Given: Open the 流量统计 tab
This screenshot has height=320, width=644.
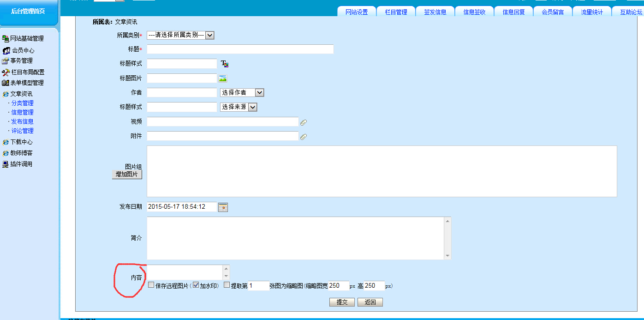Looking at the screenshot, I should pos(591,12).
